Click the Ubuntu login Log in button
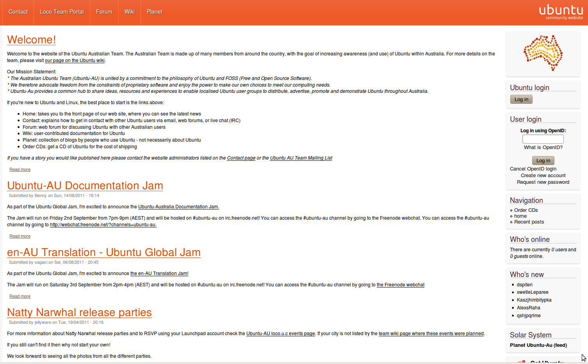This screenshot has width=588, height=364. 521,99
